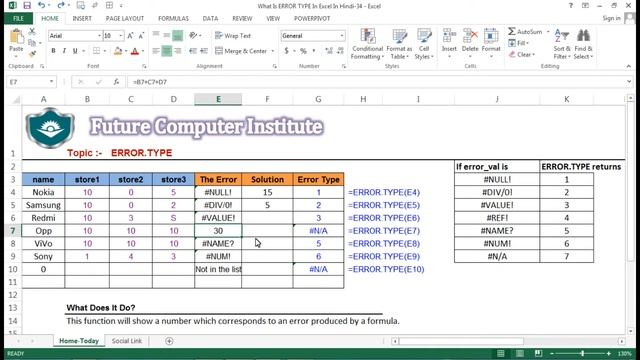The image size is (640, 360).
Task: Increase font size with the larger A icon
Action: pyautogui.click(x=130, y=36)
